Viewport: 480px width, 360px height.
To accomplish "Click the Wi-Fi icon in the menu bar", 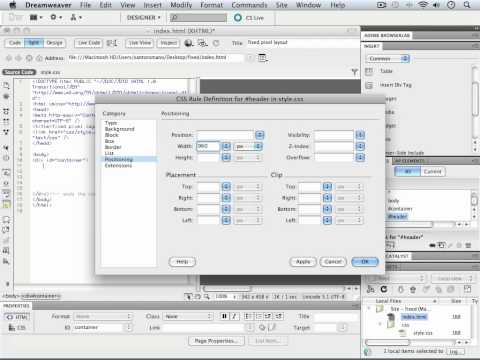I will pos(423,5).
